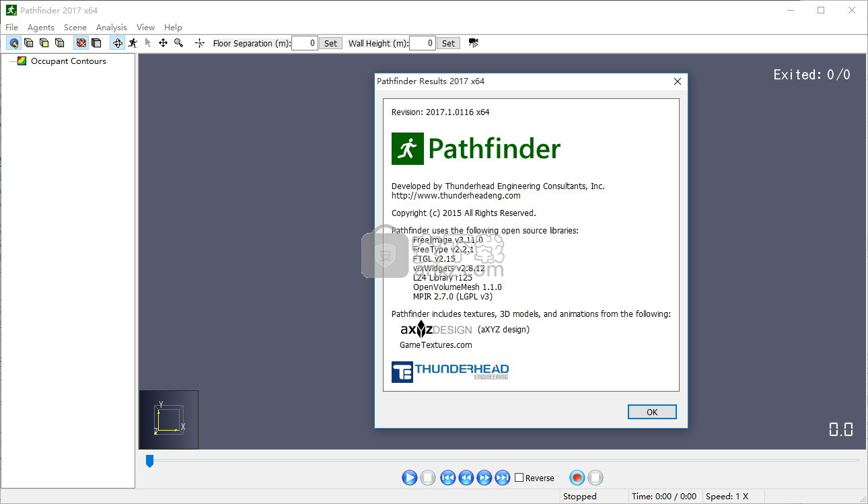
Task: Open the Scene menu
Action: [x=75, y=27]
